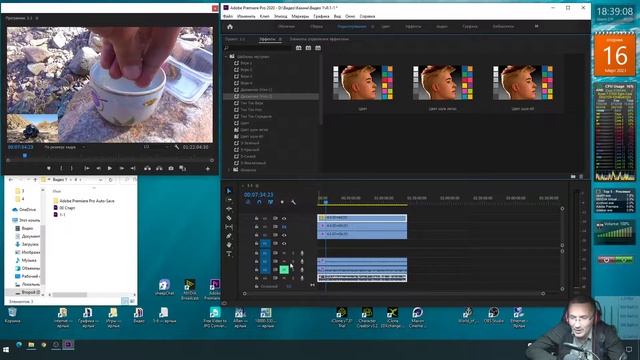Image resolution: width=640 pixels, height=360 pixels.
Task: Click the first preset thumbnail labeled 'Цвет'
Action: [363, 82]
